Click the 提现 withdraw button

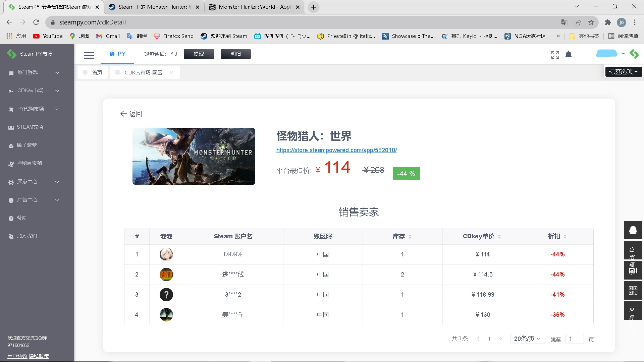(x=199, y=54)
